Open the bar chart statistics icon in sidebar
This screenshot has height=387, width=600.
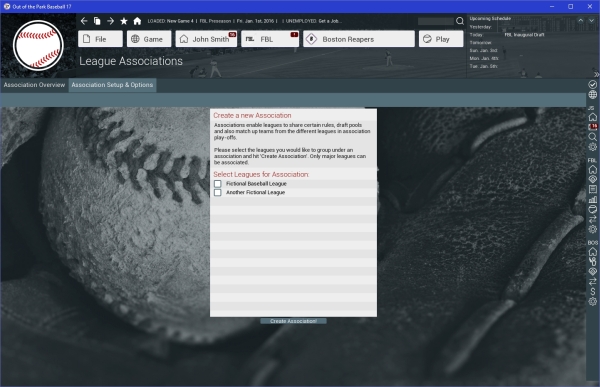(592, 199)
